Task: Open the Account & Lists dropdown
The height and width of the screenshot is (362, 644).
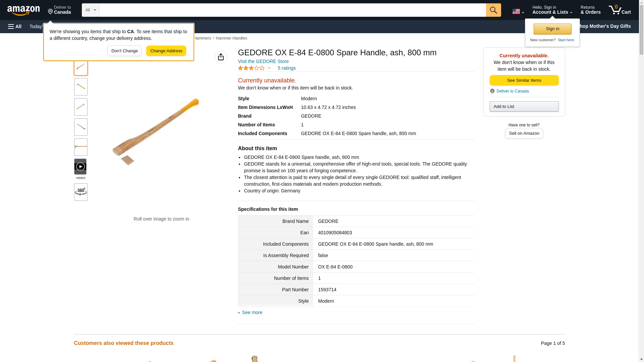Action: click(x=552, y=10)
